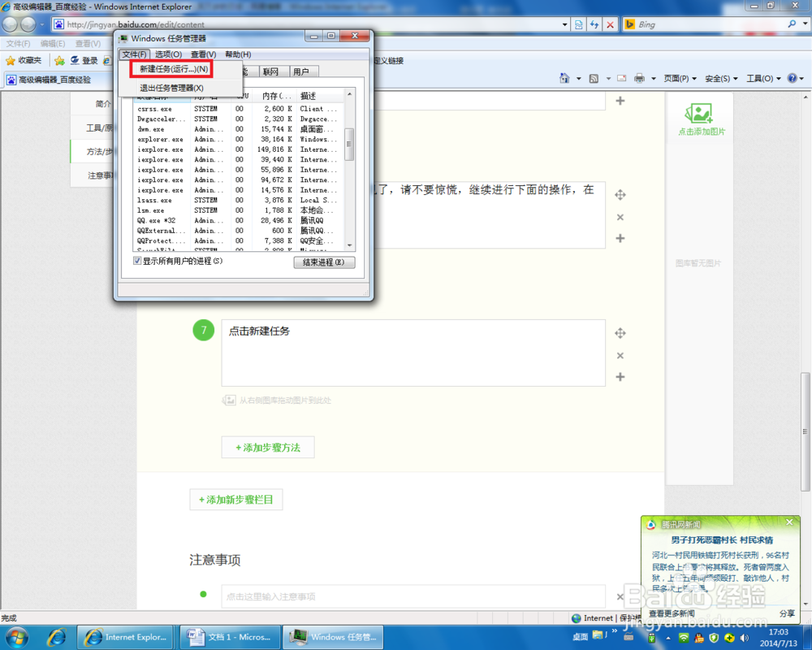Delete the 注意事项 entry with its X icon
The width and height of the screenshot is (812, 650).
click(620, 596)
